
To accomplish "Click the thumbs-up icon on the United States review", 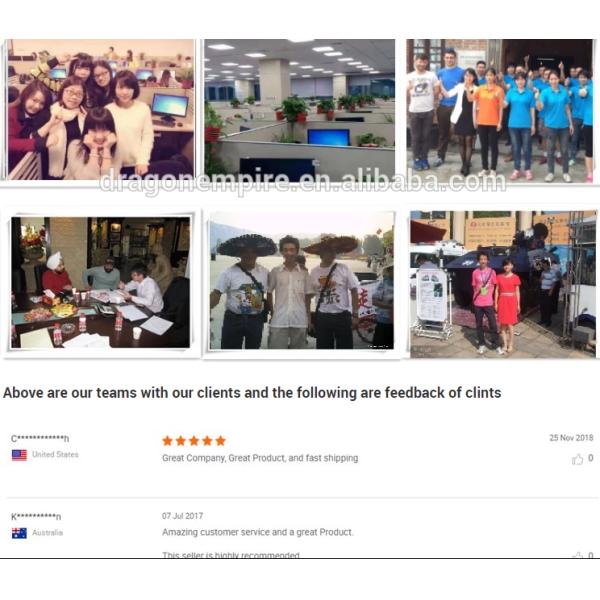I will coord(577,459).
